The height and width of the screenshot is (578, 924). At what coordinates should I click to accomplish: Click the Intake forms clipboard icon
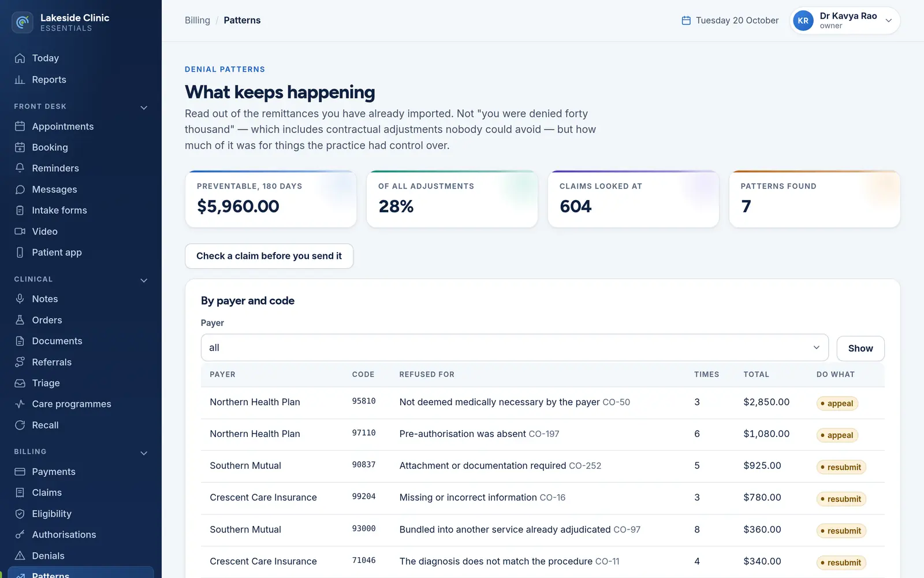coord(20,210)
